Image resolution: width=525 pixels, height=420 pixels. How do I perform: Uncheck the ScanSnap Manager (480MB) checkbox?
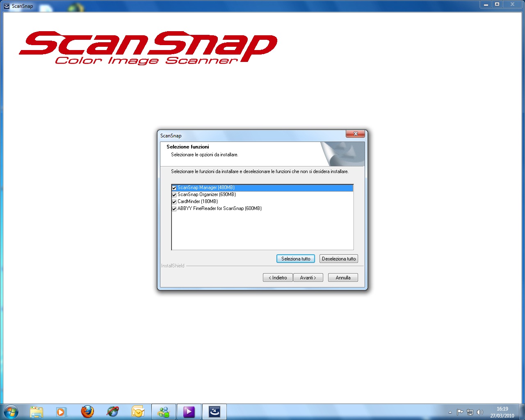[174, 188]
